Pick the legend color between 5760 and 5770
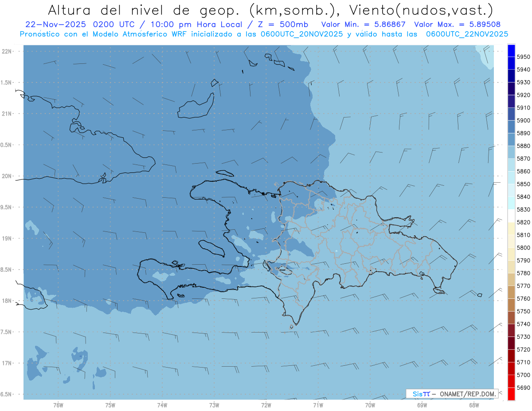Image resolution: width=532 pixels, height=411 pixels. coord(511,292)
